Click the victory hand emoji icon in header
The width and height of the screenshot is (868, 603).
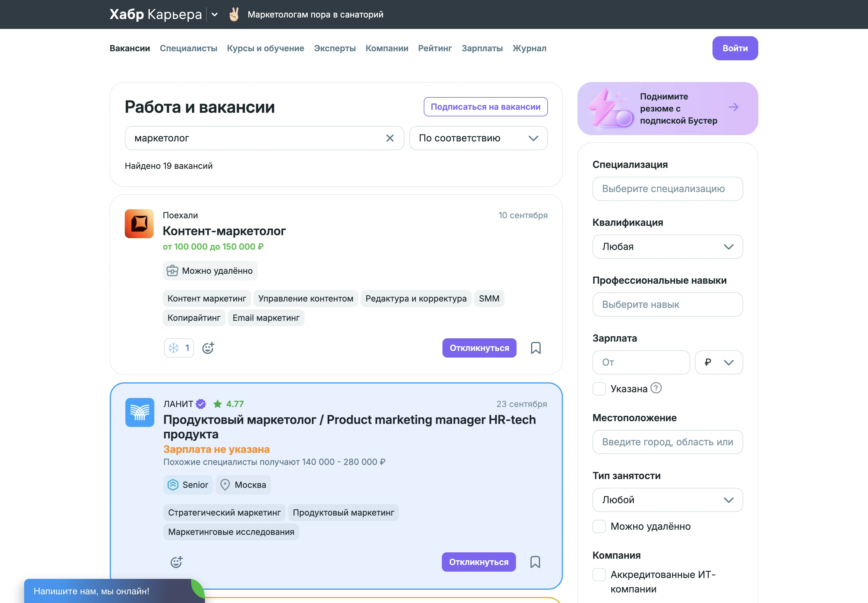(234, 15)
